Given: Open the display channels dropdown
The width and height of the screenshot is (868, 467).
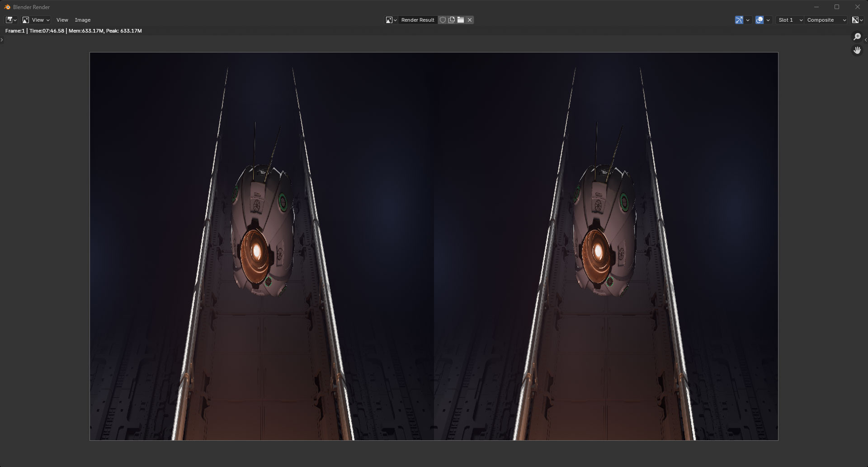Looking at the screenshot, I should pos(857,20).
